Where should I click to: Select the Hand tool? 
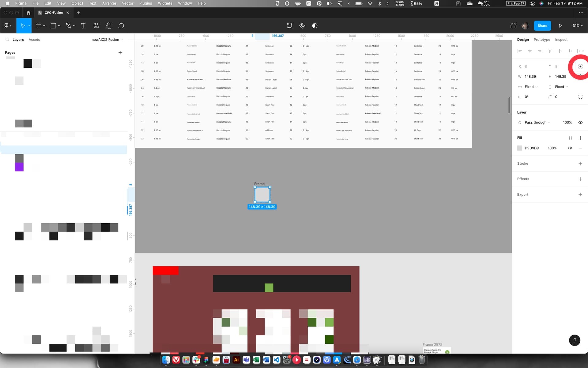pos(108,26)
